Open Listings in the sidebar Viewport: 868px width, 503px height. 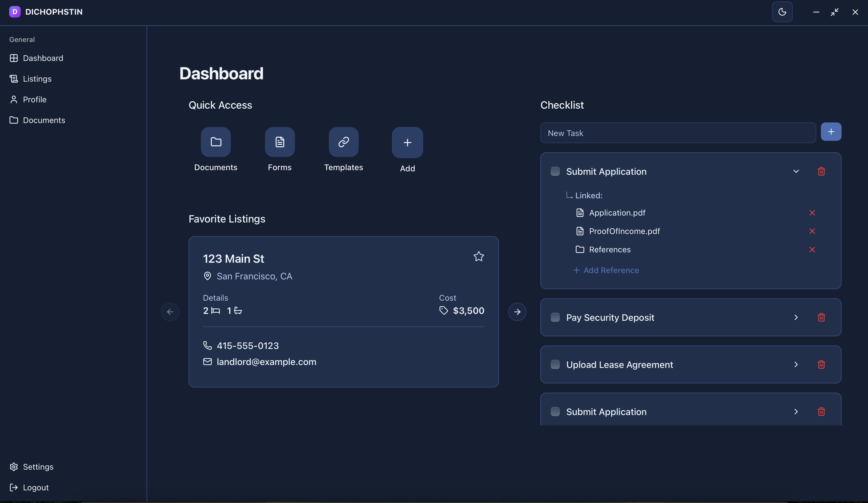coord(37,79)
